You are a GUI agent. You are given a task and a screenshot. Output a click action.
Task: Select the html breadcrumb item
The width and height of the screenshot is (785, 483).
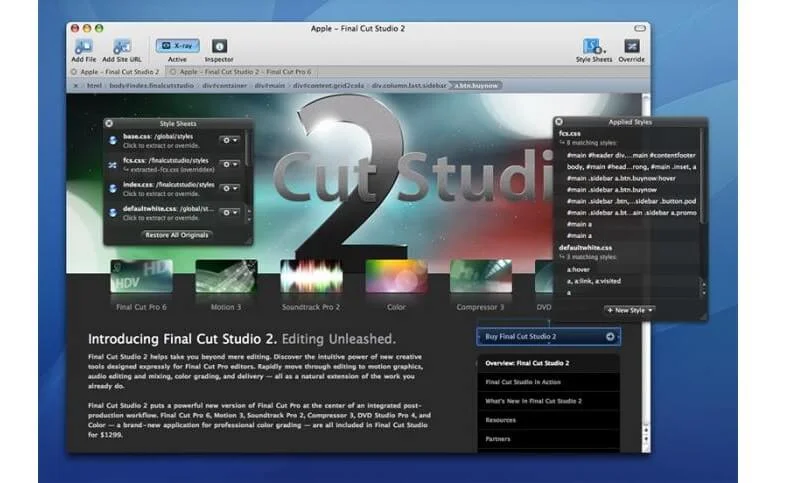coord(94,86)
